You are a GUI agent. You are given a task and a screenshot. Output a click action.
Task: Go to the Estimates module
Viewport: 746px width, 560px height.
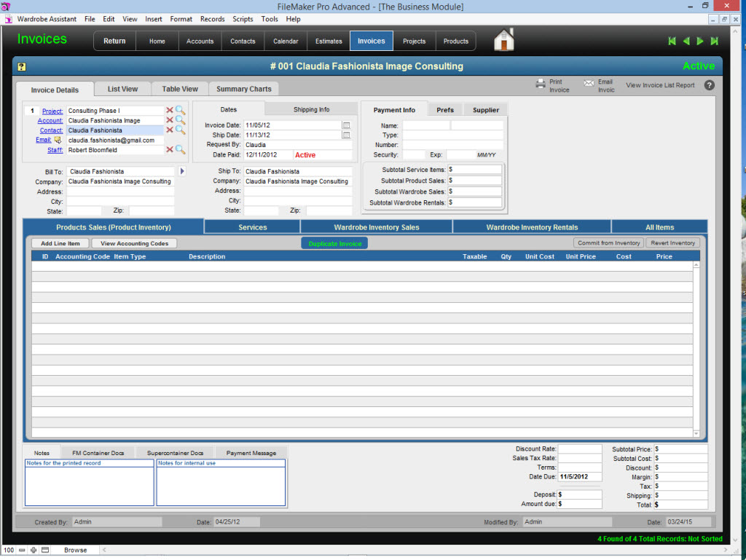click(329, 41)
